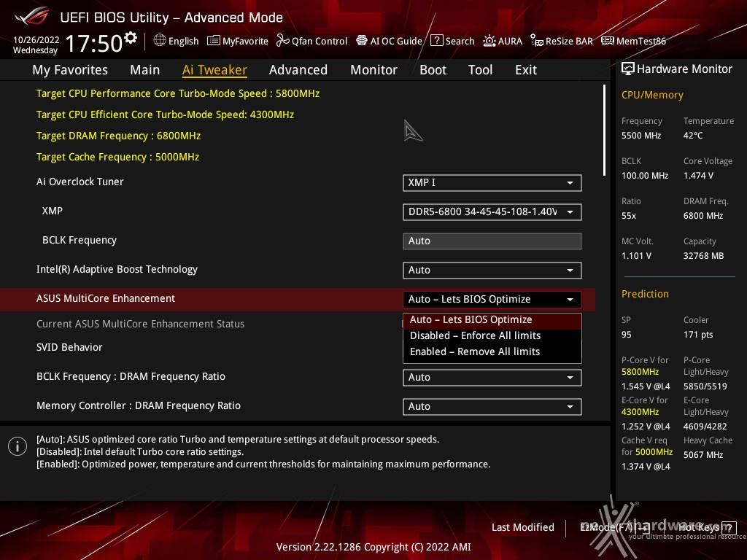Click the 17:50 clock display
Screen dimensions: 747x560
pyautogui.click(x=94, y=44)
